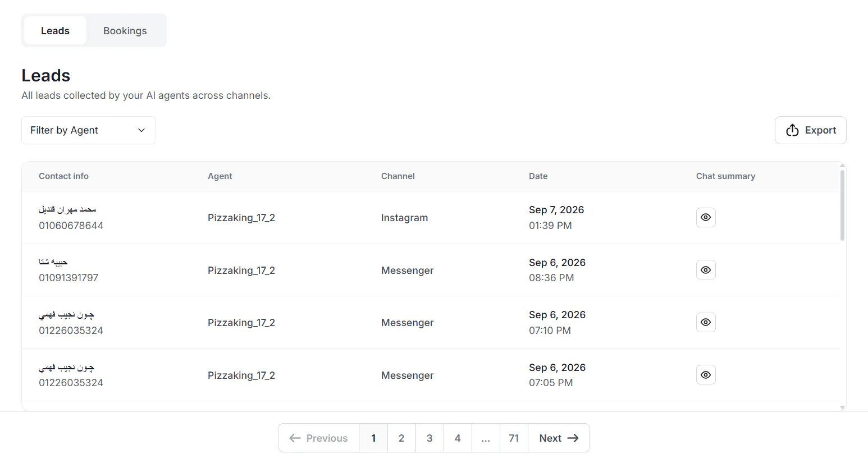Click the table's vertical scrollbar thumb

842,205
